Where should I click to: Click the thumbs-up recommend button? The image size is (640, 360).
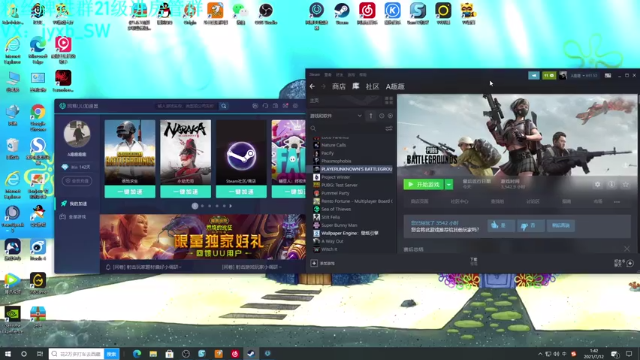click(501, 225)
